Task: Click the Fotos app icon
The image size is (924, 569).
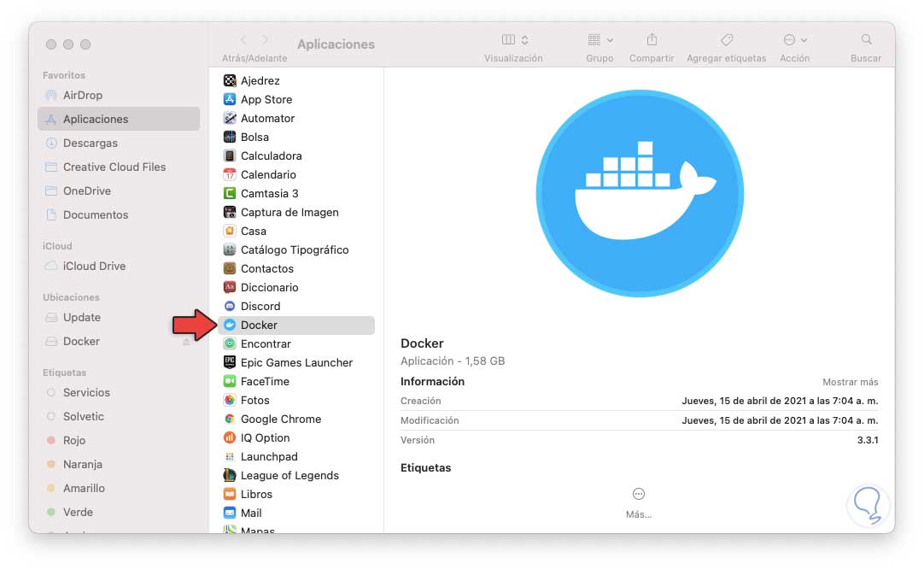Action: pos(230,401)
